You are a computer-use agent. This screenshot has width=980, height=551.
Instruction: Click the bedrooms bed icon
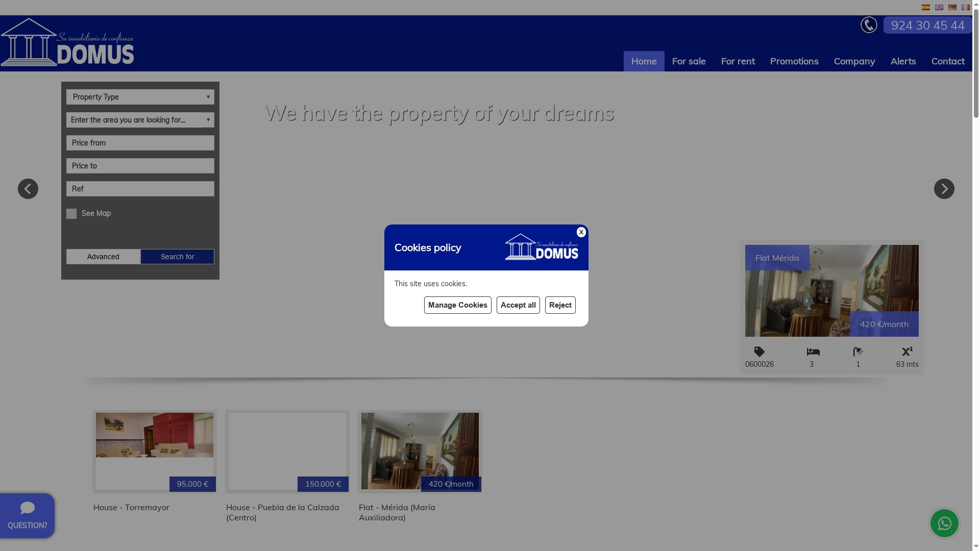(x=813, y=352)
